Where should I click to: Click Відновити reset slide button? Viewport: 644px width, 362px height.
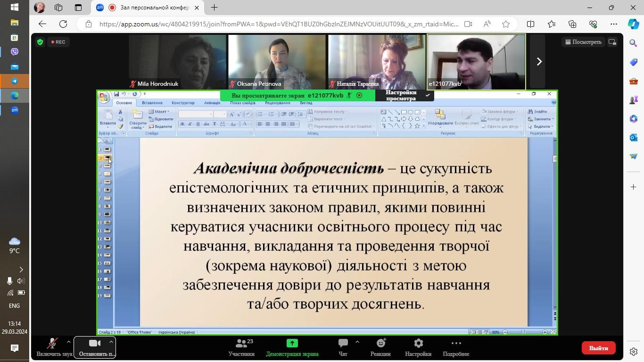point(161,119)
